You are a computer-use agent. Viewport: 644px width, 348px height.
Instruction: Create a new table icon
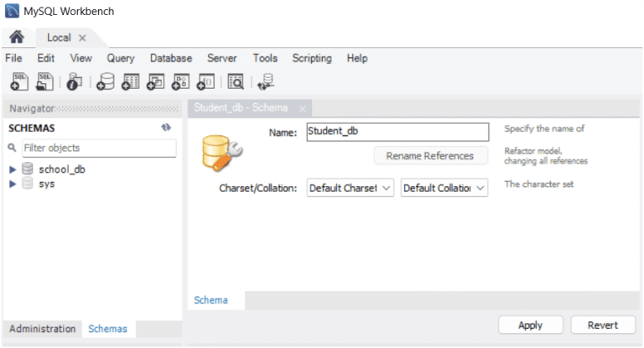(x=131, y=81)
